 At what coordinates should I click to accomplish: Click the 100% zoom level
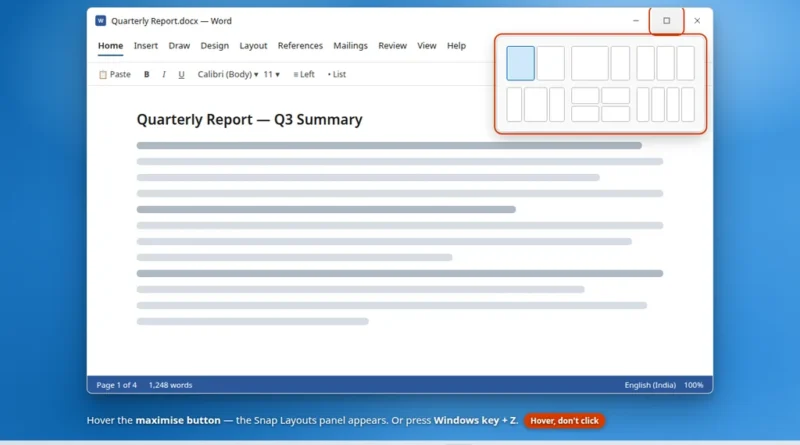pyautogui.click(x=693, y=385)
